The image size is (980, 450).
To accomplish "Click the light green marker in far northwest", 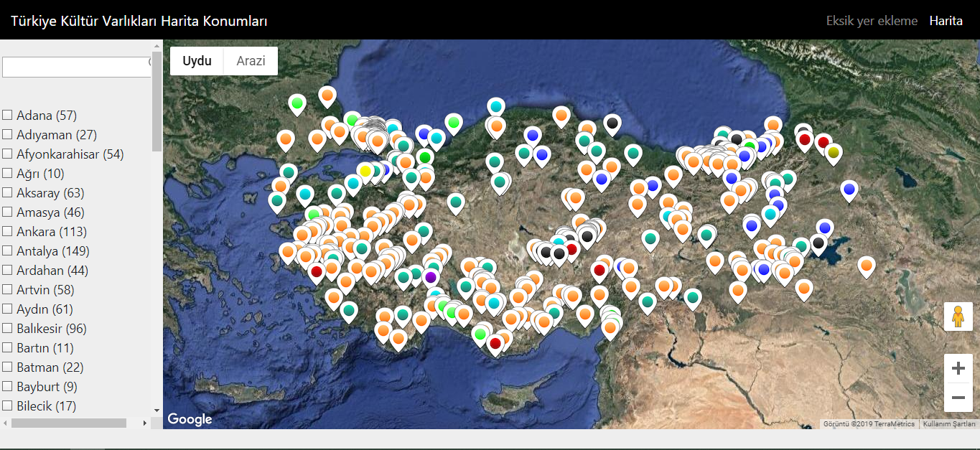I will pyautogui.click(x=297, y=103).
